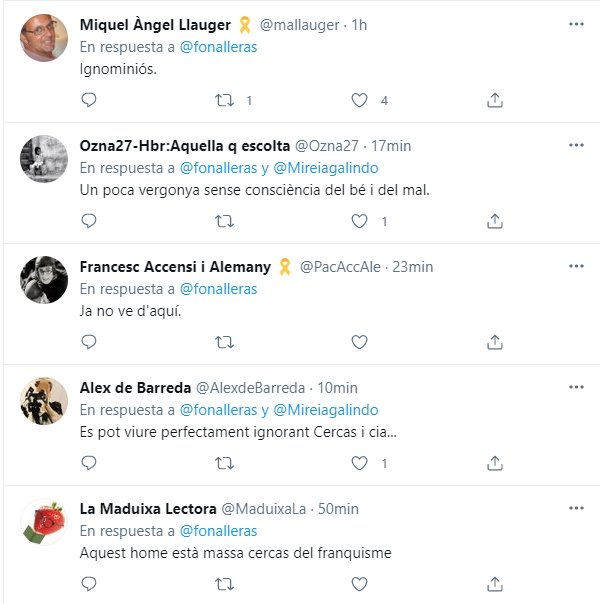Screen dimensions: 600x604
Task: Open more options on Ozna27's tweet
Action: pyautogui.click(x=576, y=145)
